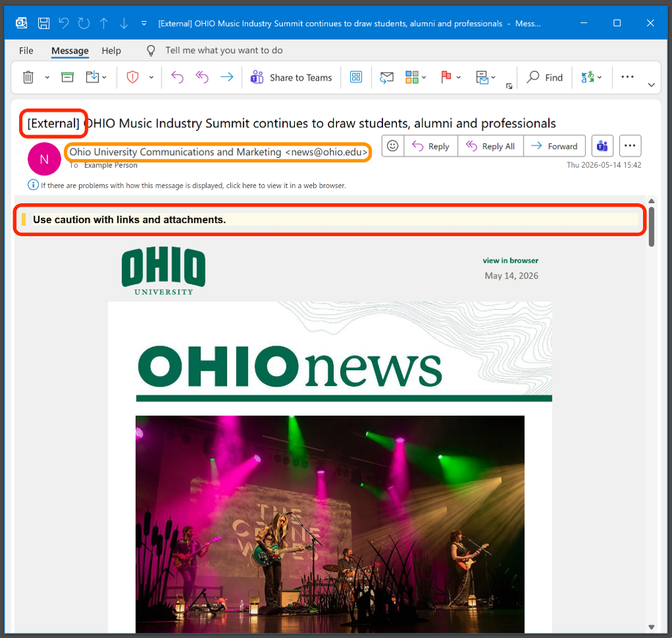Click the Save icon in title bar

coord(44,23)
